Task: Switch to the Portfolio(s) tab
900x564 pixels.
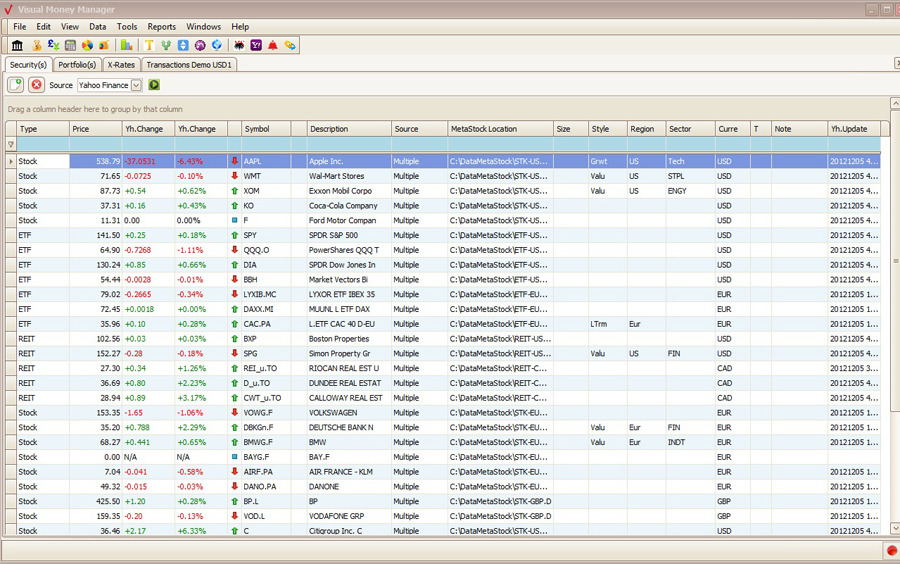Action: 77,65
